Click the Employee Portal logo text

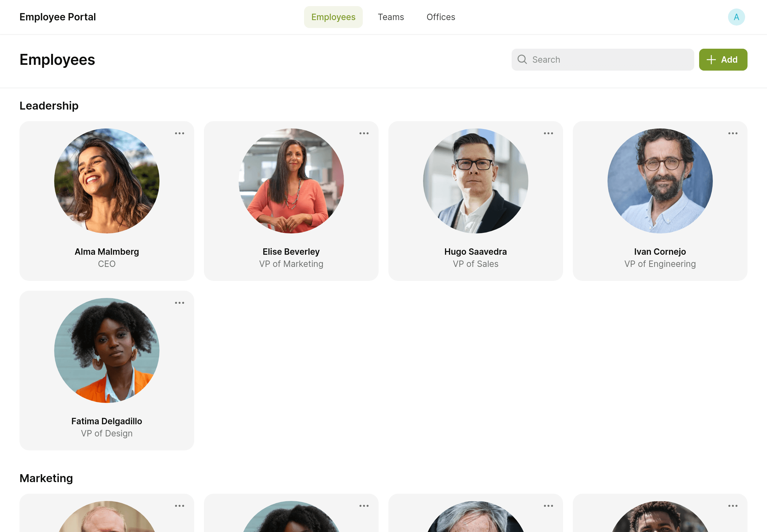pyautogui.click(x=58, y=17)
